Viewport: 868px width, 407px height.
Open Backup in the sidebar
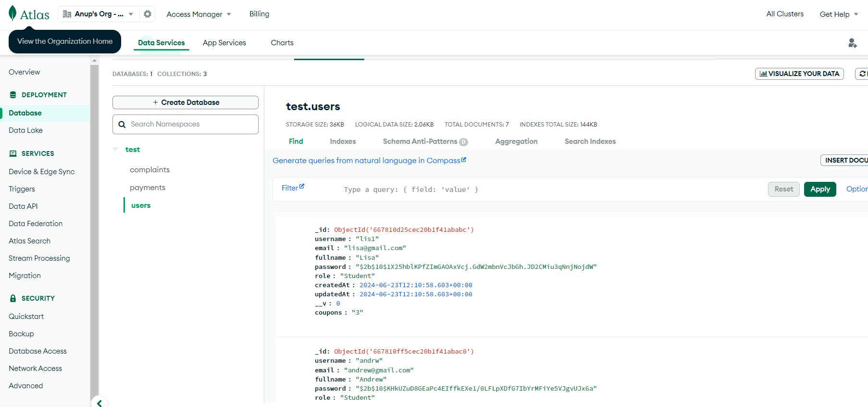(21, 334)
